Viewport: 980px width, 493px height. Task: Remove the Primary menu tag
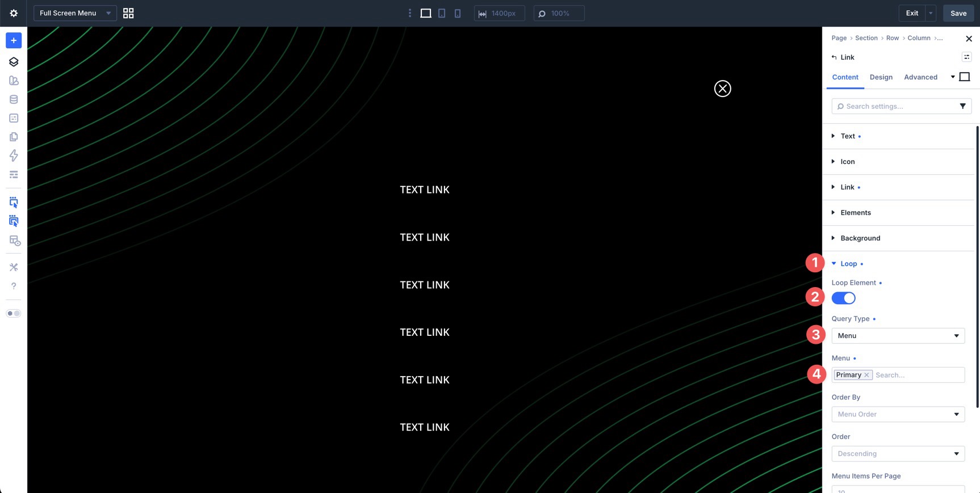click(x=866, y=375)
